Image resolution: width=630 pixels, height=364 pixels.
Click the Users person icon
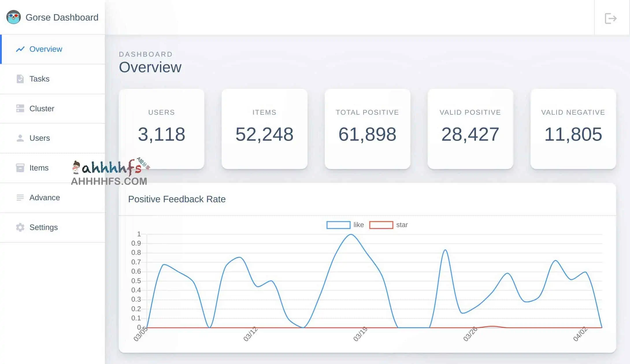(20, 138)
